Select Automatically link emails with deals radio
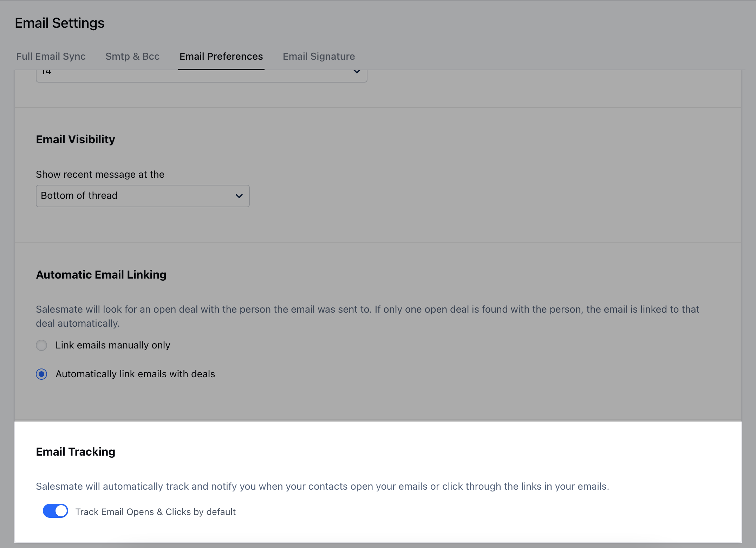 [41, 374]
